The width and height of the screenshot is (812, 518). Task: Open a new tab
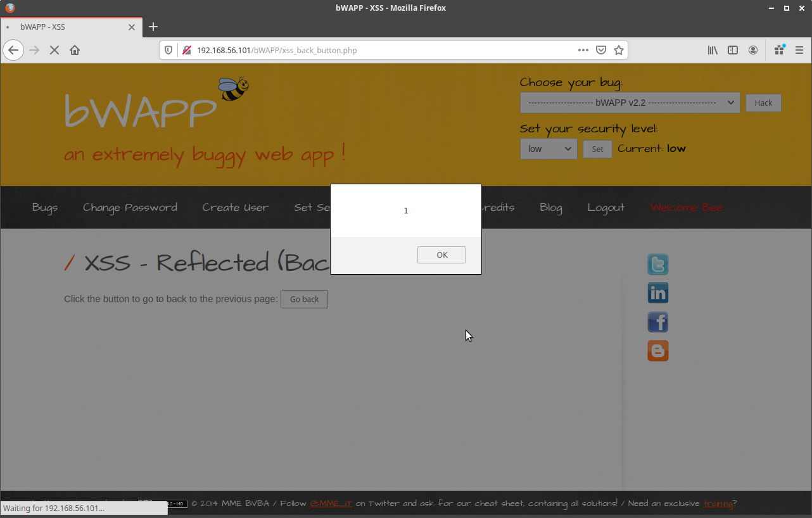[153, 27]
